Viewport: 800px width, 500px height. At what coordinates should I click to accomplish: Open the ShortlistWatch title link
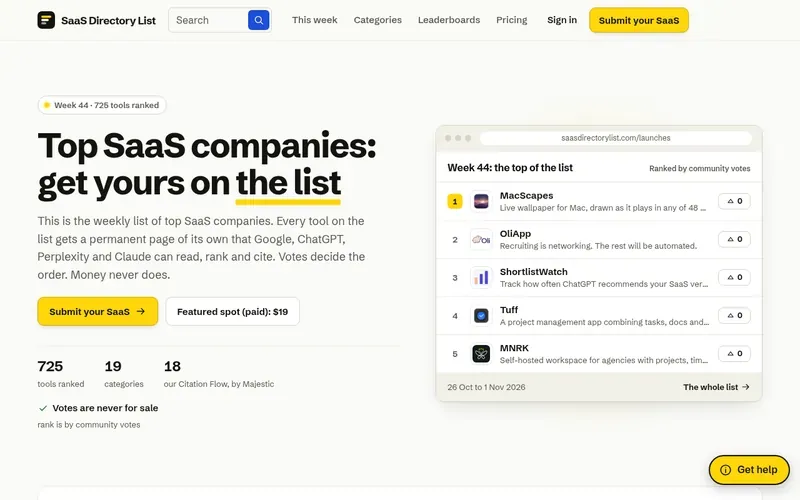[x=533, y=272]
